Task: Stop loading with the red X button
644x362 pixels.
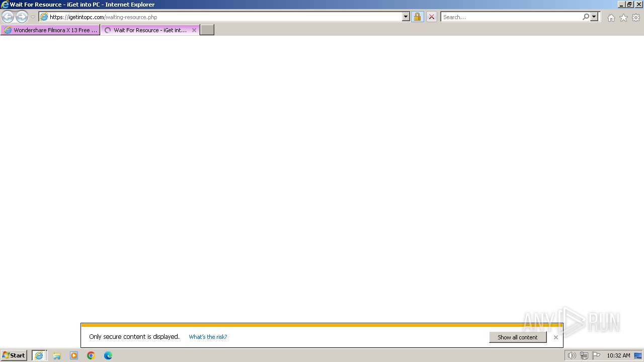Action: [x=432, y=17]
